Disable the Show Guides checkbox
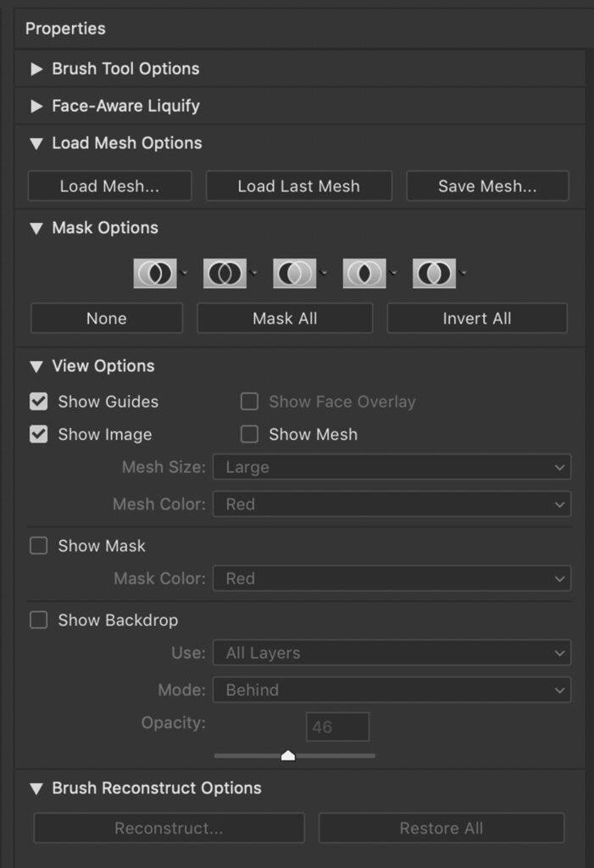This screenshot has width=594, height=868. [x=39, y=402]
